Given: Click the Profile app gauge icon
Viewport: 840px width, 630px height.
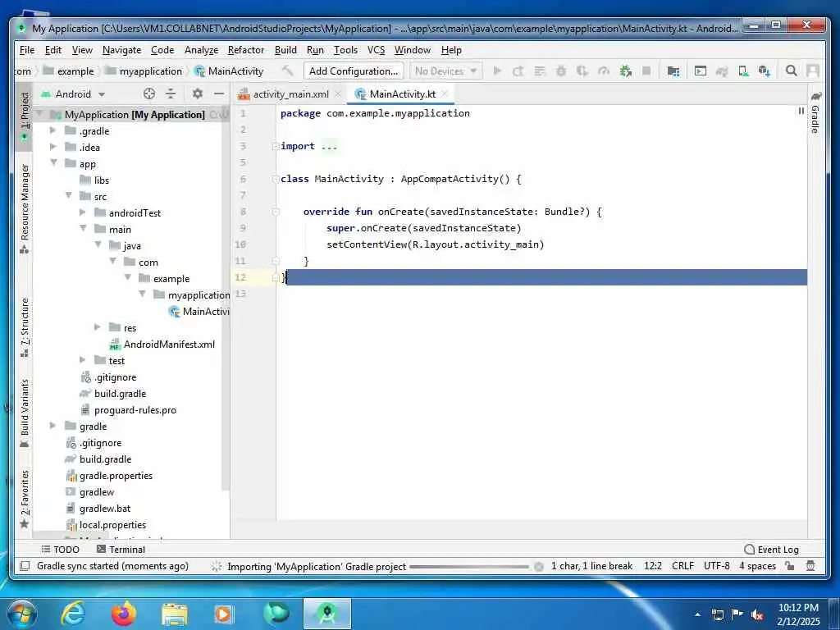Looking at the screenshot, I should (604, 71).
